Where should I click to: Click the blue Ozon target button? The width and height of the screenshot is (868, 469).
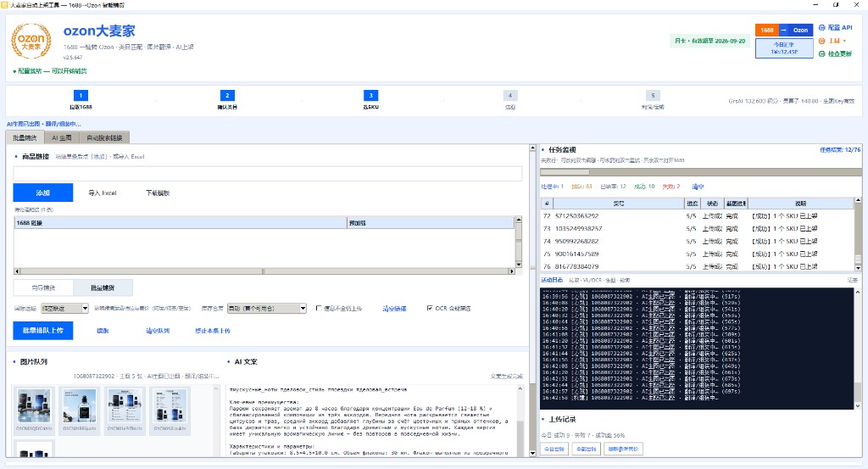pyautogui.click(x=800, y=30)
